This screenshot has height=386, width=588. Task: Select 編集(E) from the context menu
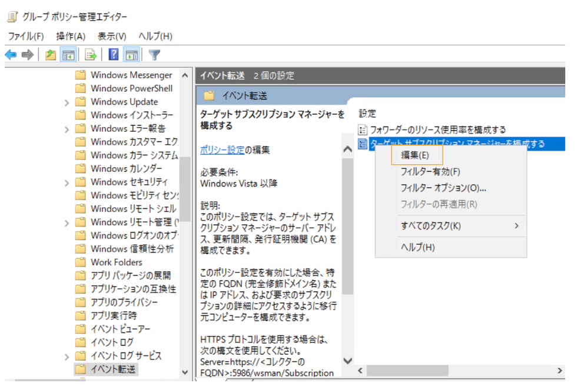pos(415,155)
